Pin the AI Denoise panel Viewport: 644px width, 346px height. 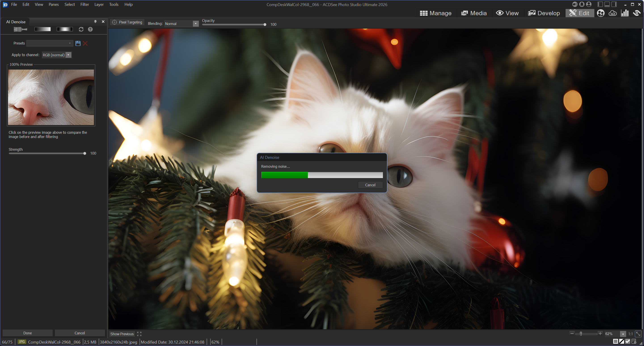coord(95,21)
